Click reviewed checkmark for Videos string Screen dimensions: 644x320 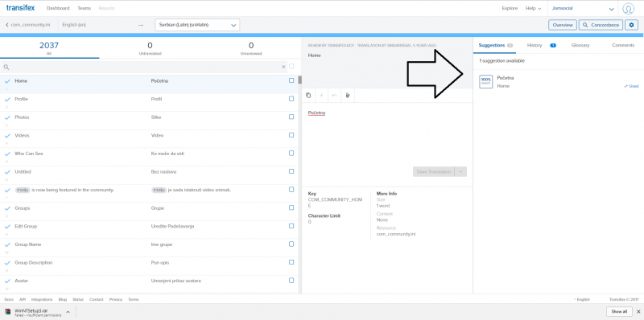pyautogui.click(x=7, y=135)
